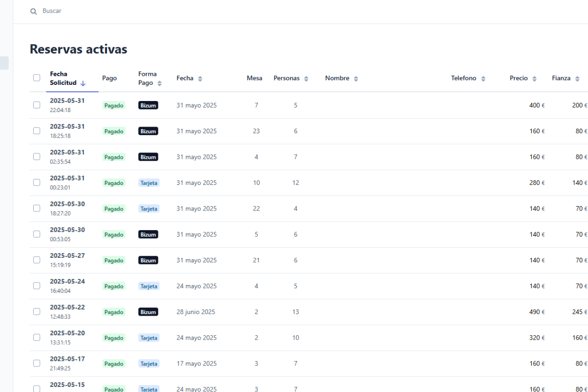Image resolution: width=588 pixels, height=392 pixels.
Task: Click the Buscar search field
Action: tap(151, 11)
